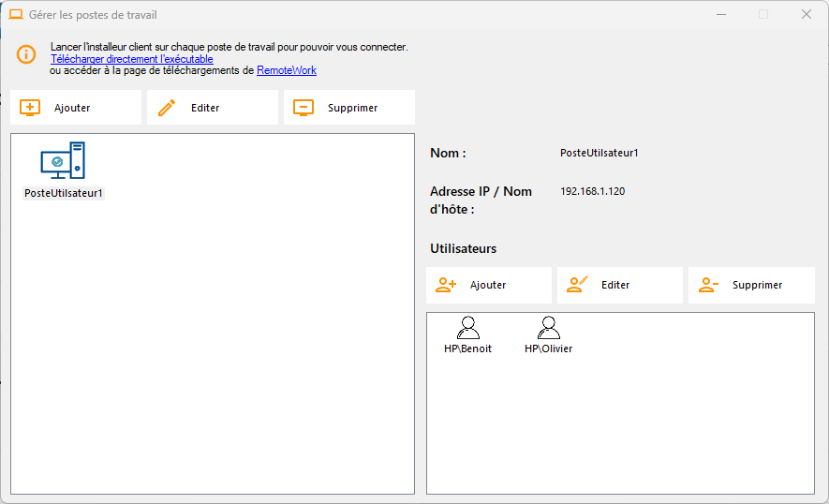
Task: Click the delete user person-minus icon
Action: (x=708, y=285)
